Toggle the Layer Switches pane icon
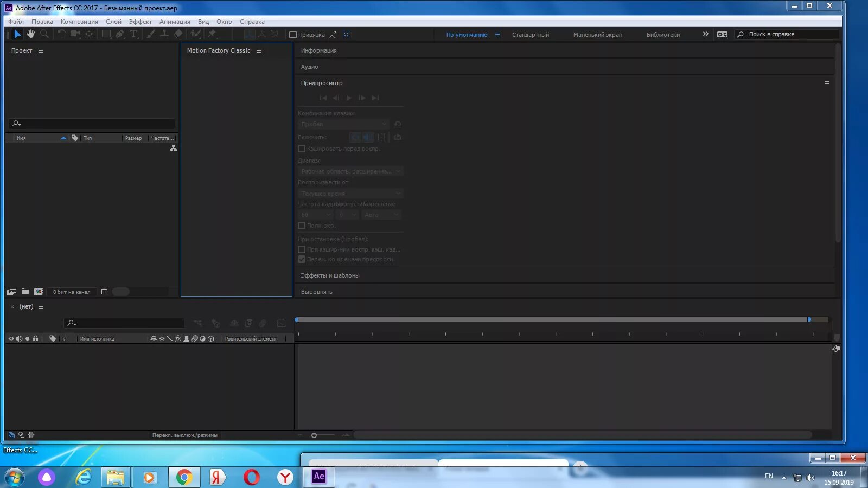The width and height of the screenshot is (868, 488). (x=11, y=435)
